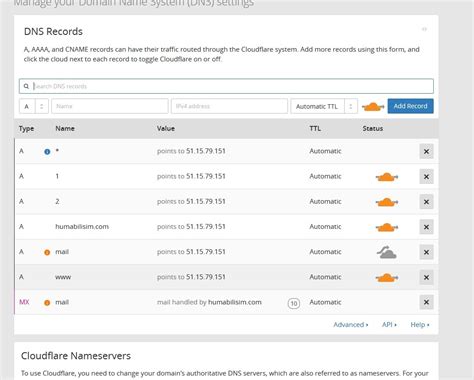Open the record type A dropdown
474x380 pixels.
pos(34,106)
